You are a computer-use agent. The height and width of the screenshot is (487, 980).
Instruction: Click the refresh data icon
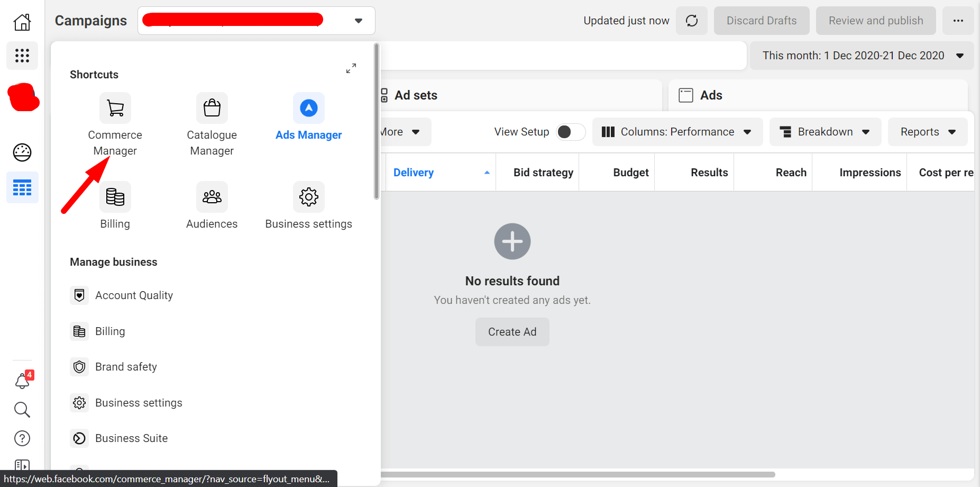[691, 21]
